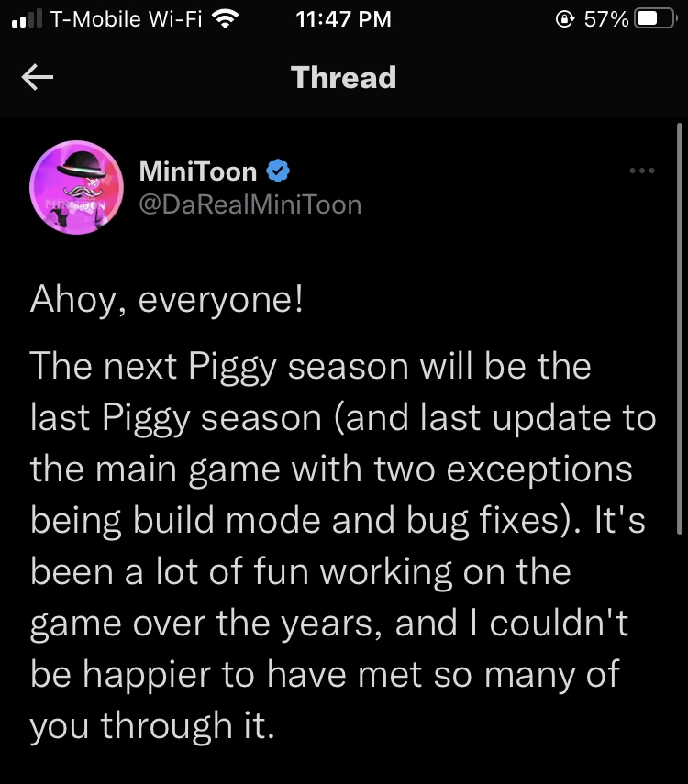Tap the battery icon

(x=654, y=19)
